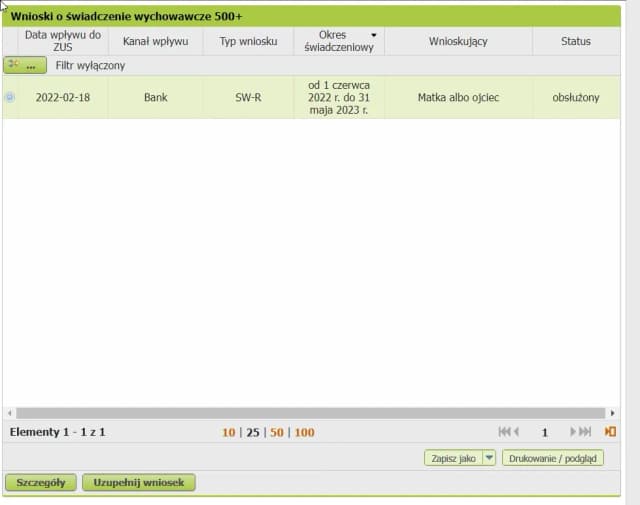Click the Szczegóły button

(x=41, y=482)
